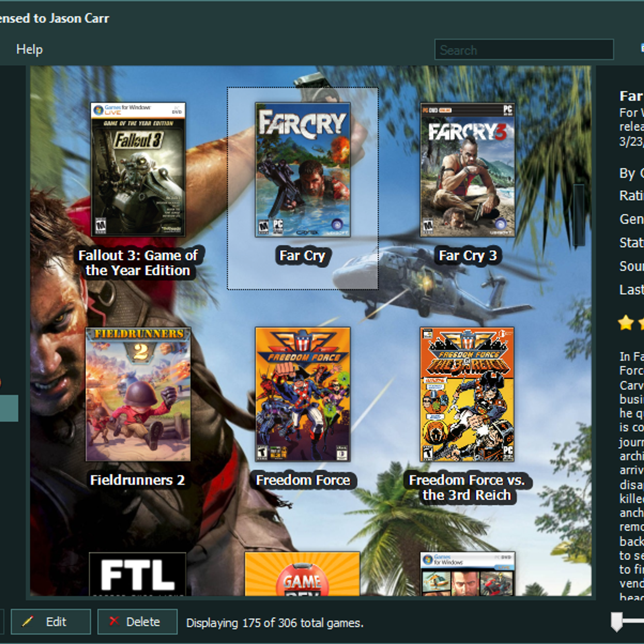The image size is (644, 644).
Task: Click the Edit button
Action: click(51, 622)
